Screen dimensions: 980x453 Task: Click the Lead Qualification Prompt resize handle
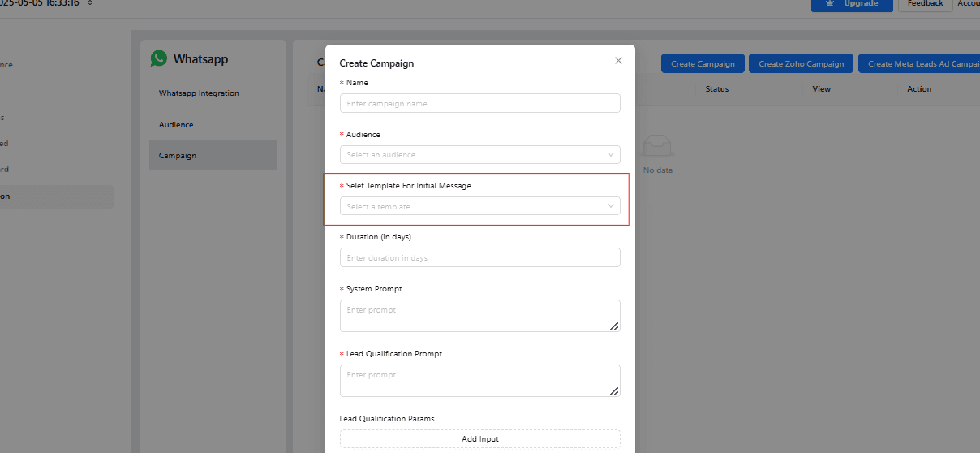pos(614,390)
